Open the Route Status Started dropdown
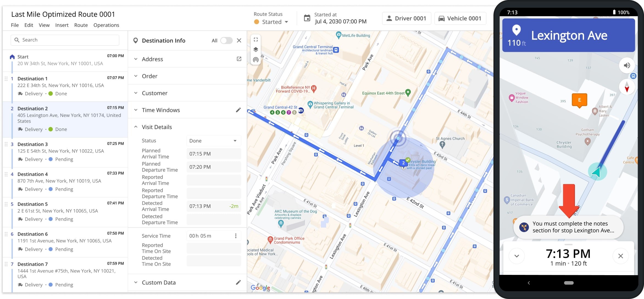 pos(271,22)
